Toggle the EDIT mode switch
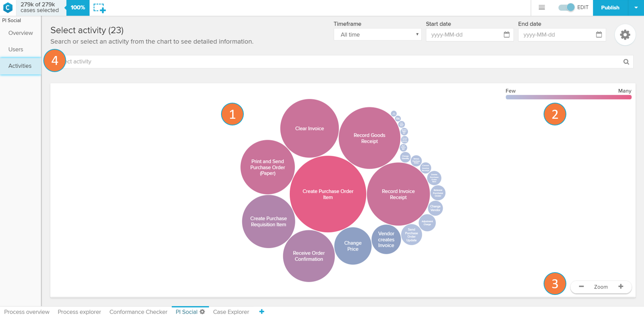The height and width of the screenshot is (317, 644). (566, 7)
